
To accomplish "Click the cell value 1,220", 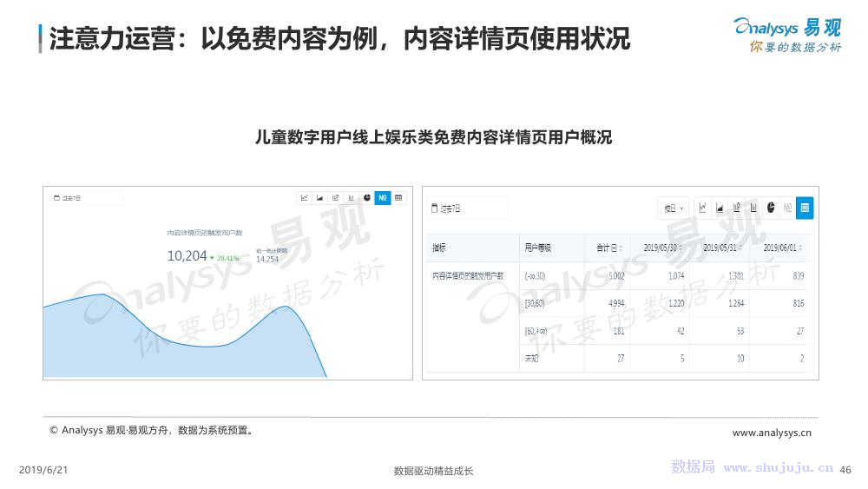I will (676, 303).
